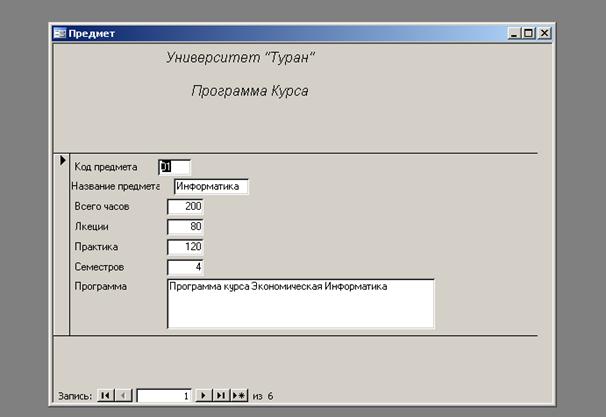Jump to the last record

point(221,395)
